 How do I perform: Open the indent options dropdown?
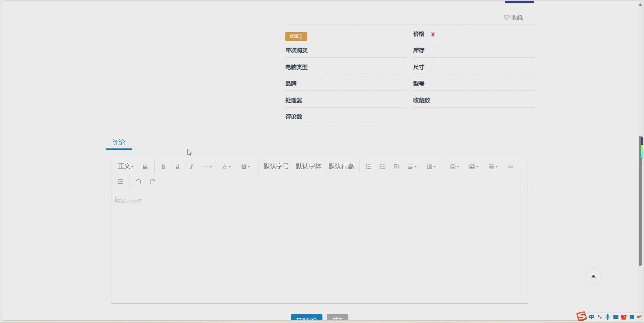(x=431, y=167)
